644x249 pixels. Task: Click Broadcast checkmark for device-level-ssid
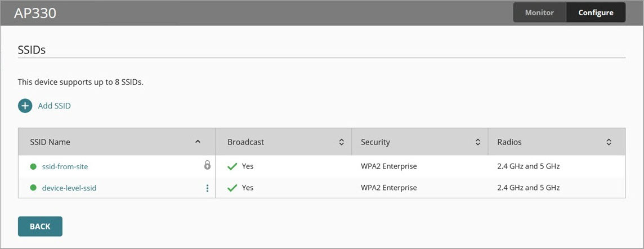tap(232, 188)
